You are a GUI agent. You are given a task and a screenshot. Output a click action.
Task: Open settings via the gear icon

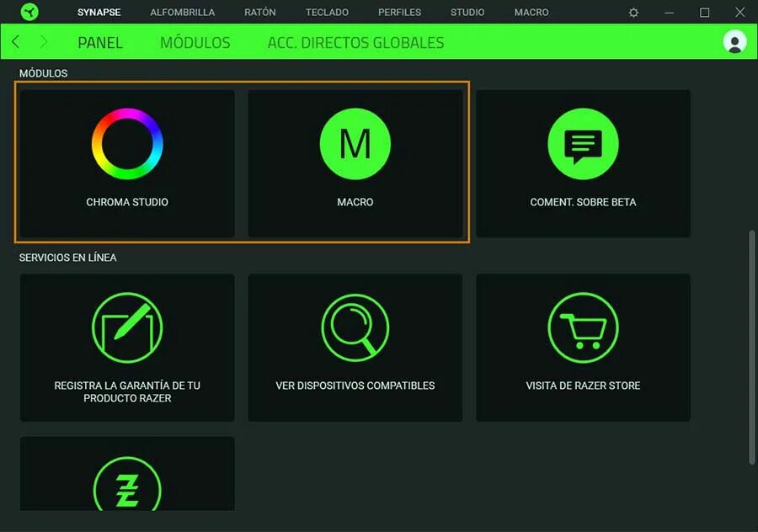click(x=633, y=13)
